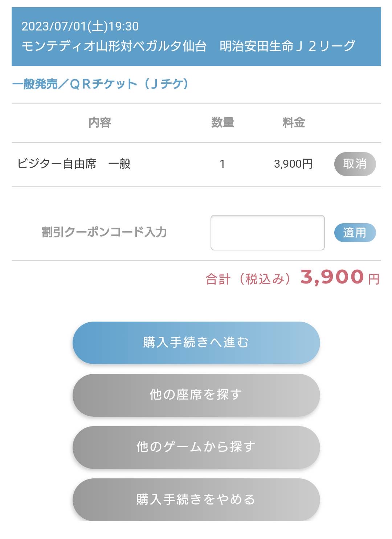
Task: Select the ビジター自由席 一般 ticket row text
Action: 74,164
